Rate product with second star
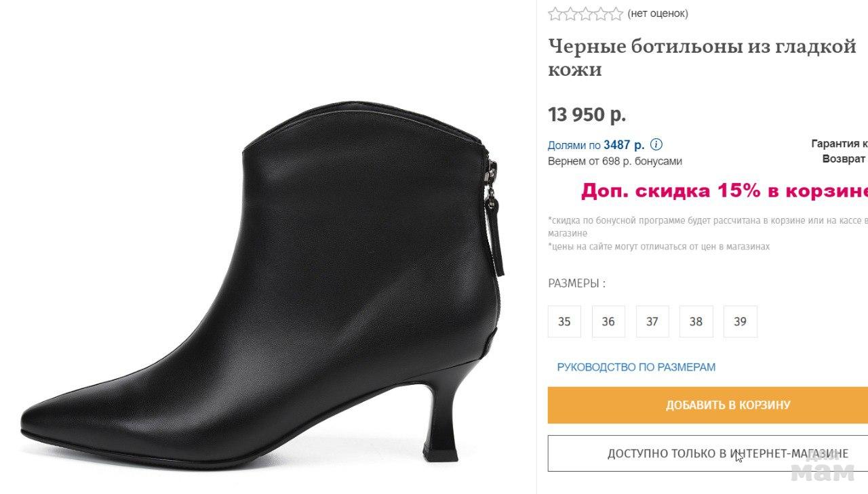This screenshot has width=868, height=494. pyautogui.click(x=570, y=14)
